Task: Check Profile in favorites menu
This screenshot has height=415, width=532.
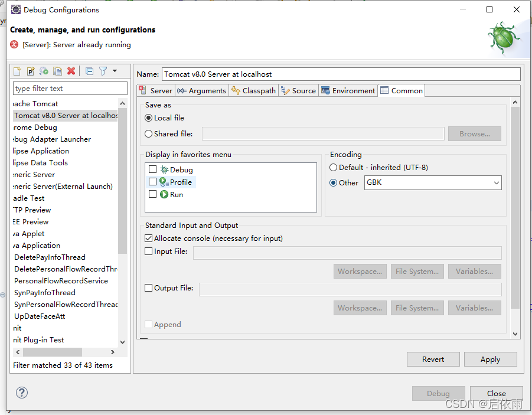Action: [153, 182]
